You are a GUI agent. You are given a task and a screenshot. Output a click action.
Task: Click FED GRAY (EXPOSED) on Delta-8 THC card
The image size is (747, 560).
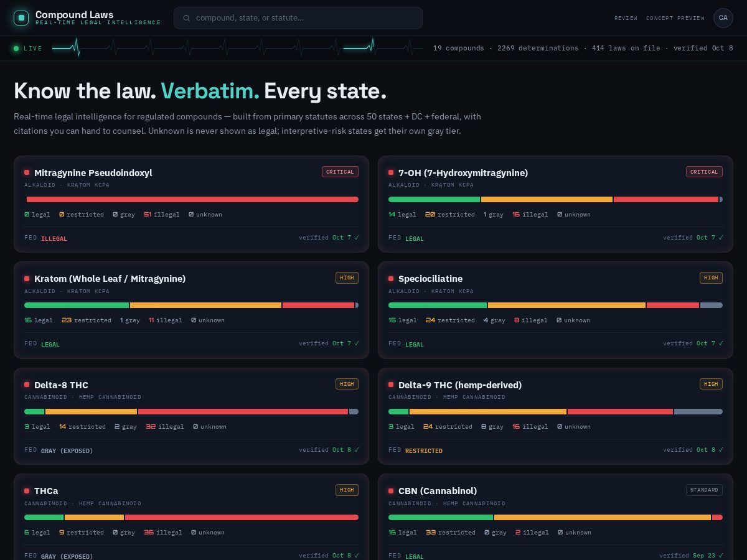click(59, 450)
